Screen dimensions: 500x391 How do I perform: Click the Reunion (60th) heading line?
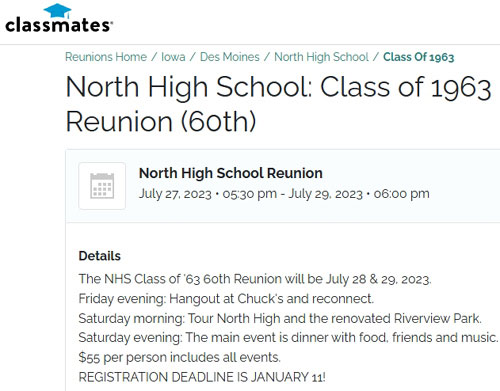161,121
